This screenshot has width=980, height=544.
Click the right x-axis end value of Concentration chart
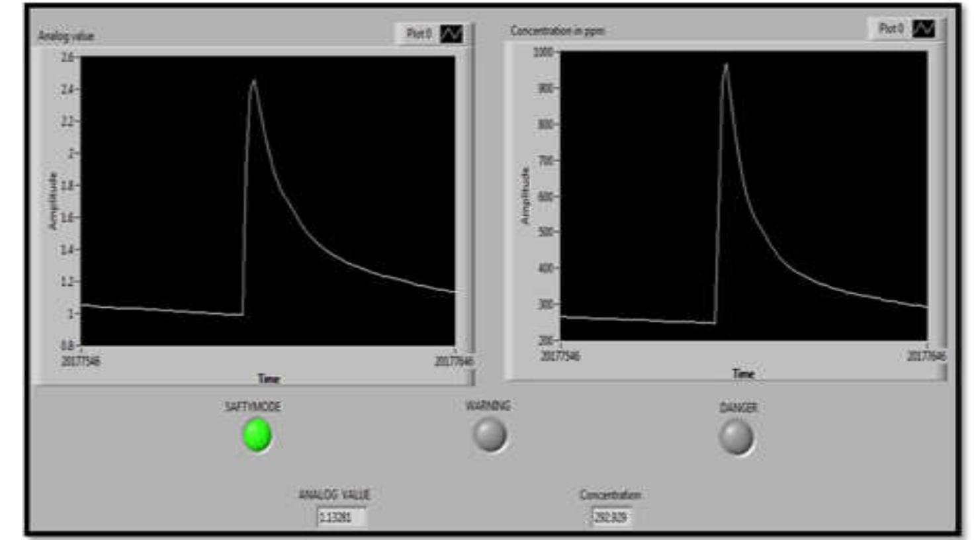point(926,356)
